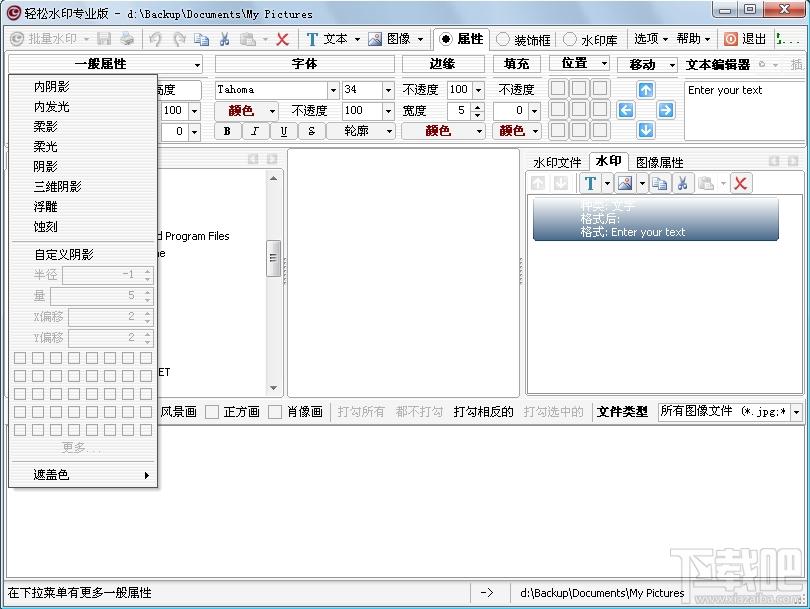
Task: Select the 装饰框 radio button
Action: [503, 39]
